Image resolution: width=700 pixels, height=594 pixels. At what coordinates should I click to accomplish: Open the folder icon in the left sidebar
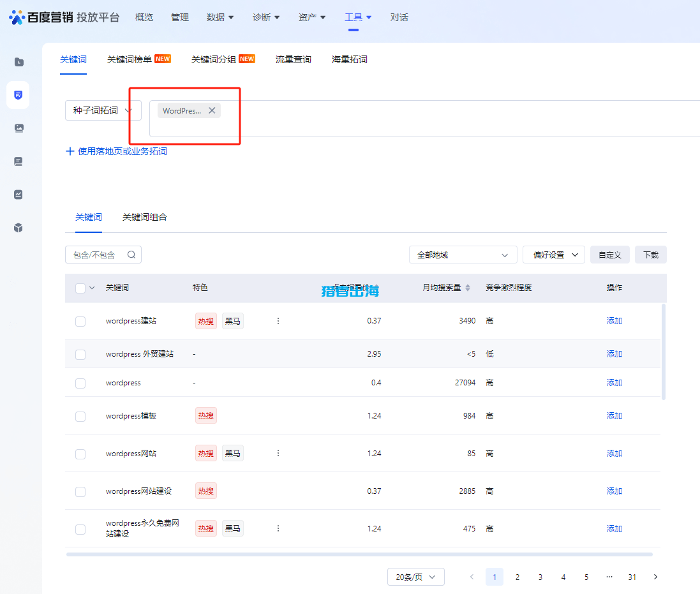tap(19, 62)
